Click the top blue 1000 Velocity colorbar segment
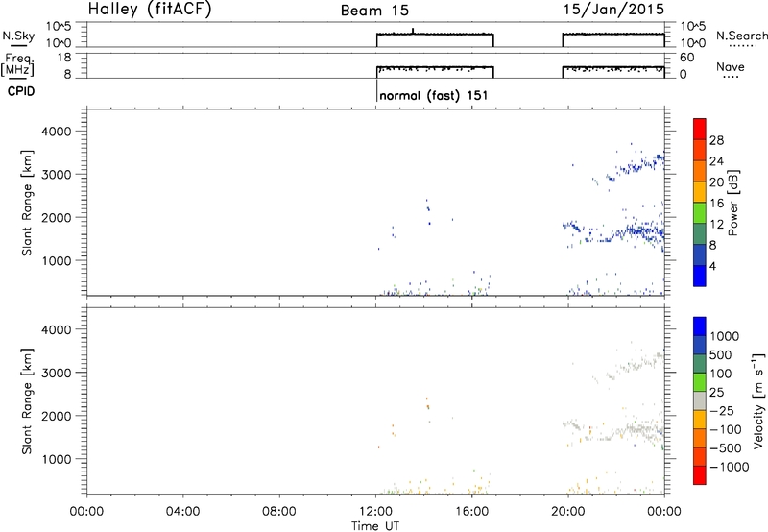Image resolution: width=768 pixels, height=532 pixels. point(700,326)
